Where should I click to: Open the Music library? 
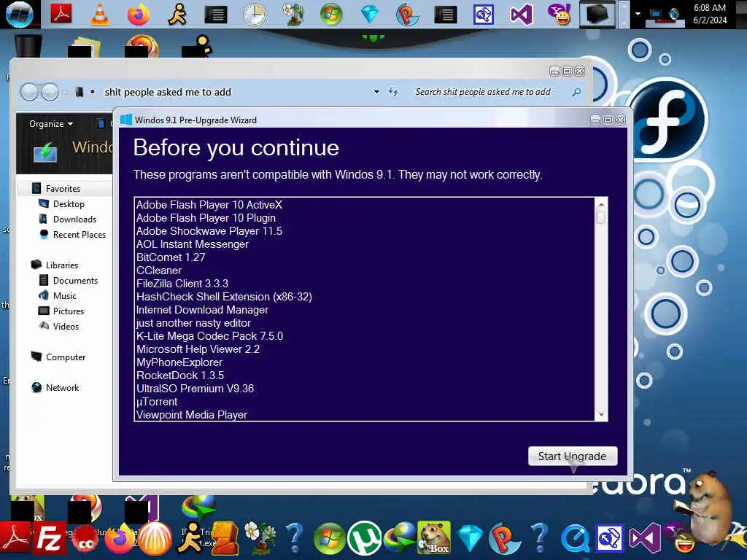pyautogui.click(x=65, y=296)
